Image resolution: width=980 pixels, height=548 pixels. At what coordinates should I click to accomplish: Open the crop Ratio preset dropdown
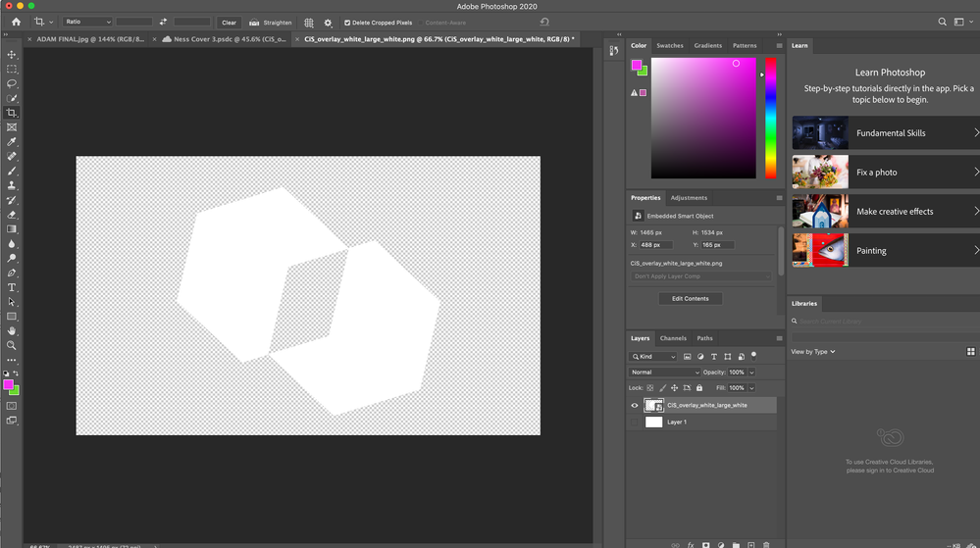[x=87, y=22]
